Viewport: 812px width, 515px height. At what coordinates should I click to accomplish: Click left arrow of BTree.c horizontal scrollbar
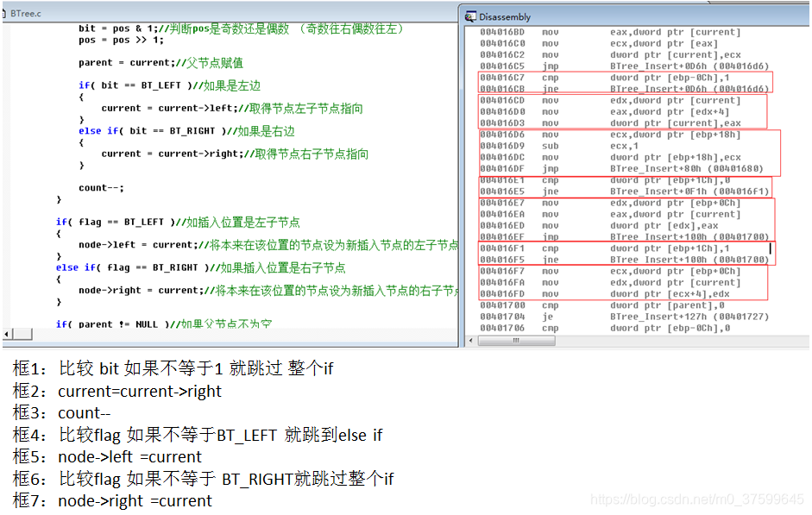pyautogui.click(x=6, y=335)
